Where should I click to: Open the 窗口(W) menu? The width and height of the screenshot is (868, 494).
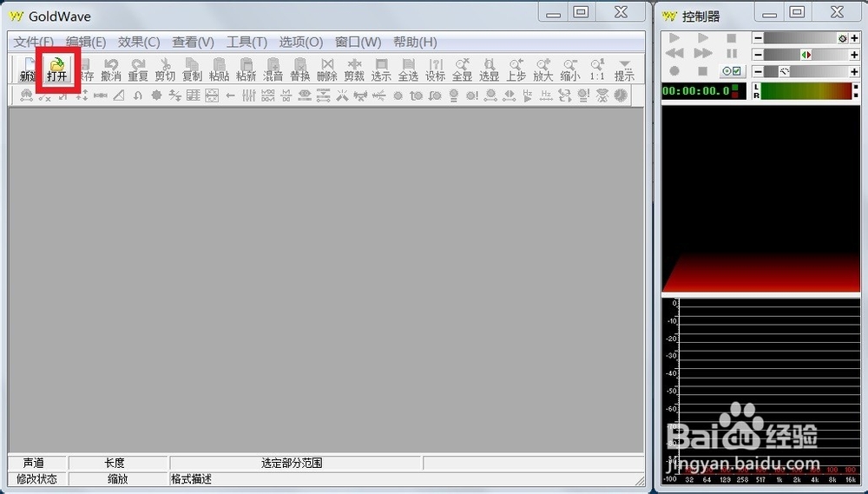tap(358, 42)
